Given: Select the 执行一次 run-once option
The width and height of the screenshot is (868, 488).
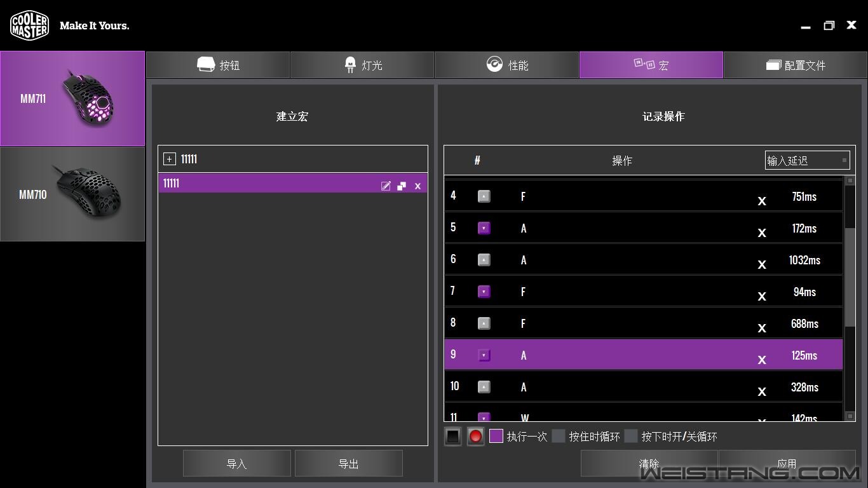Looking at the screenshot, I should pyautogui.click(x=496, y=436).
